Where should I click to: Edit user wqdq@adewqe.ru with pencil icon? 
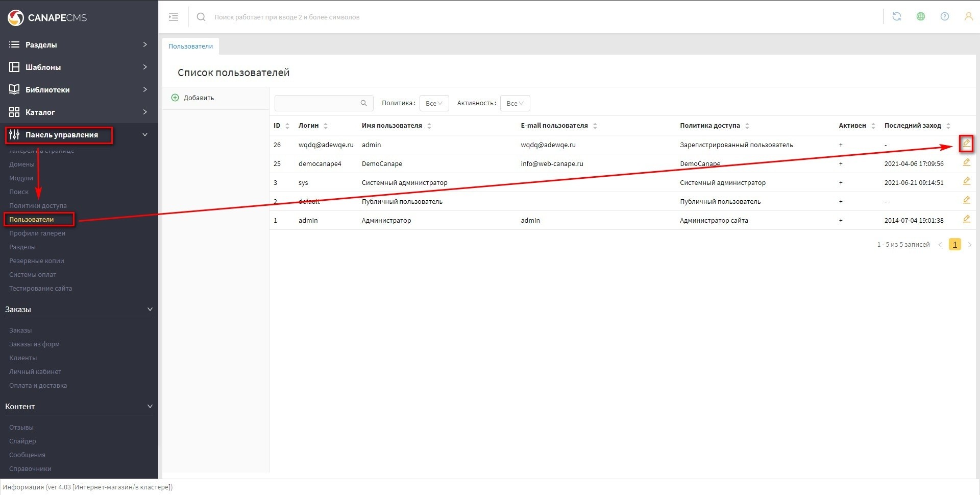click(x=966, y=144)
